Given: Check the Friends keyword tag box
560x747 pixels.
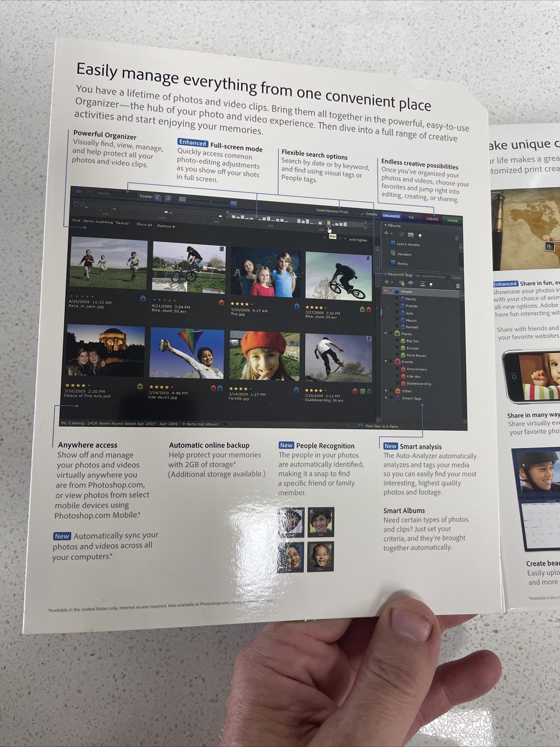Looking at the screenshot, I should (397, 305).
